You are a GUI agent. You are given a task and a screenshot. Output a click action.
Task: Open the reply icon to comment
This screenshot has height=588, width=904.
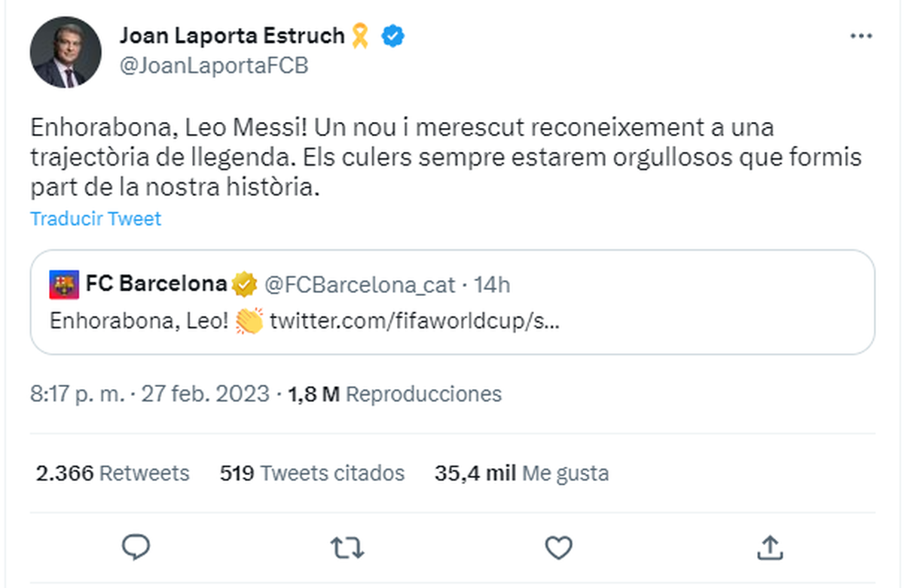click(136, 548)
